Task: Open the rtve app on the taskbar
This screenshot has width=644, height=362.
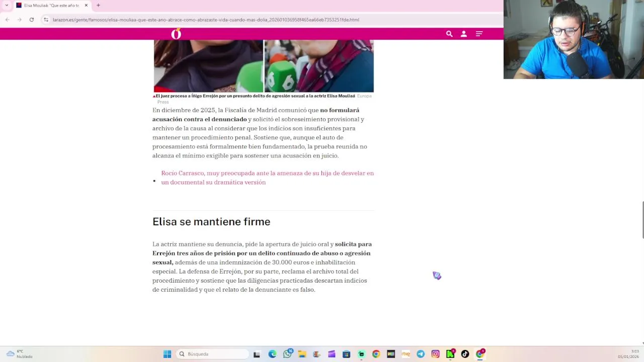Action: pyautogui.click(x=406, y=354)
